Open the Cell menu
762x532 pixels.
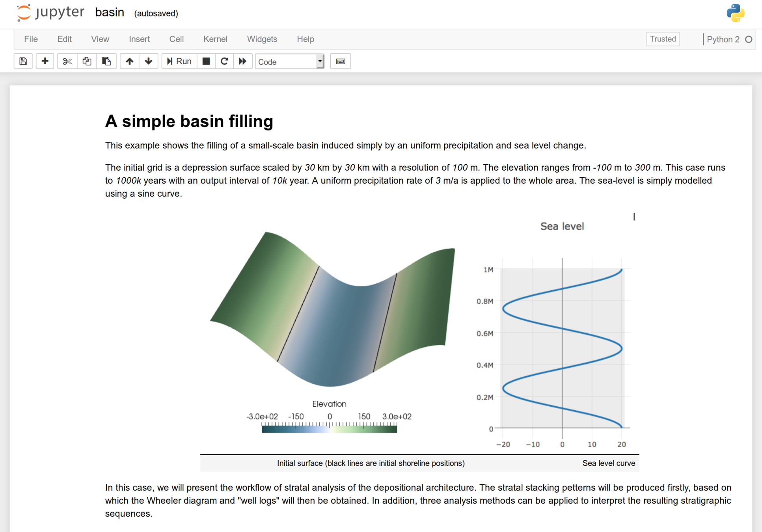click(176, 39)
